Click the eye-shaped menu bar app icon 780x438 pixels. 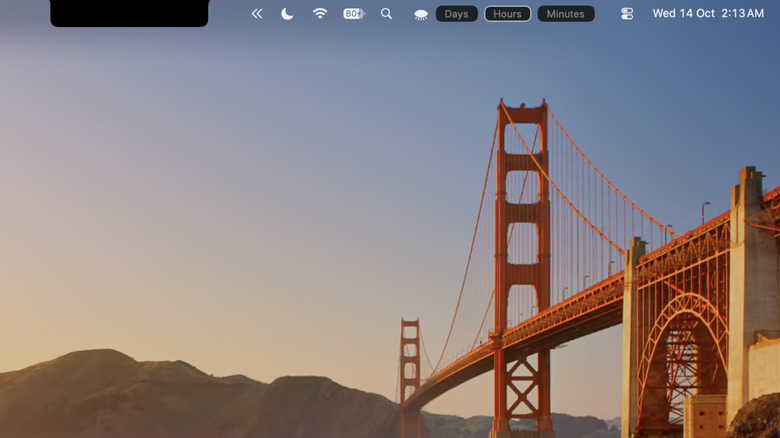tap(421, 15)
